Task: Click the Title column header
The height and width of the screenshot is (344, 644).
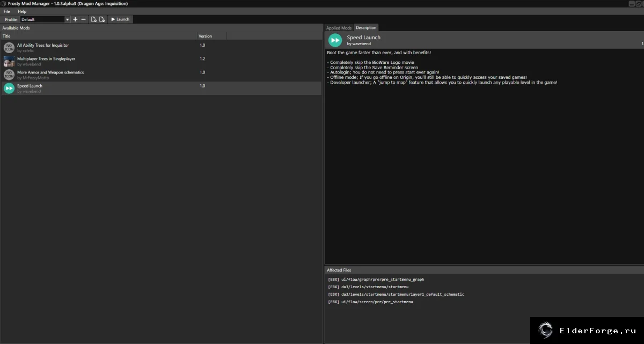Action: (99, 36)
